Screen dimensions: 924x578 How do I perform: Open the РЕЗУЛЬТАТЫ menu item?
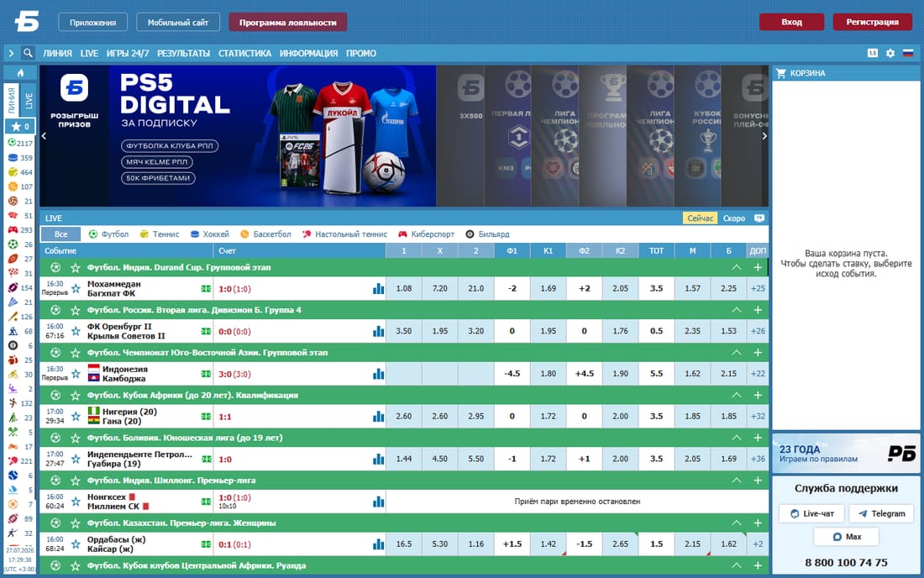[x=183, y=53]
